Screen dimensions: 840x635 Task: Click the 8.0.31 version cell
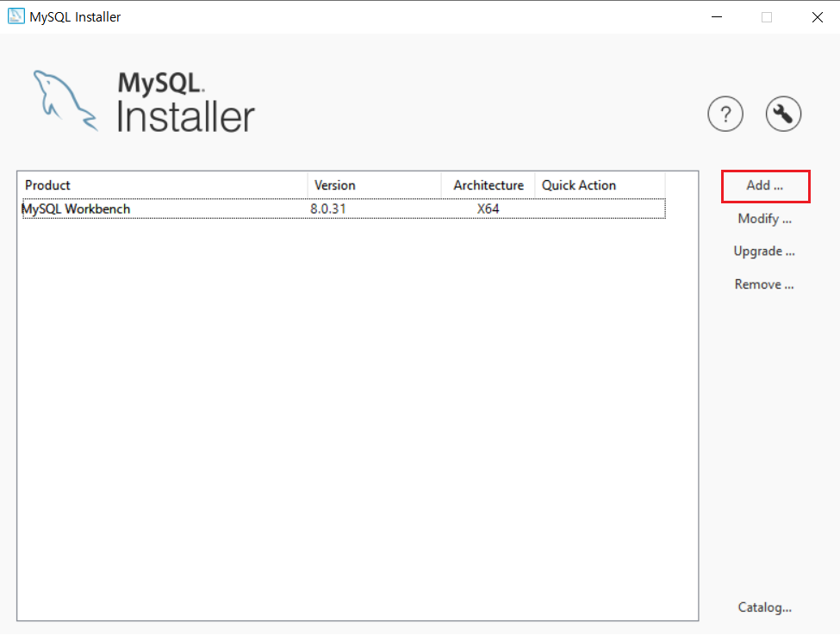(x=328, y=209)
